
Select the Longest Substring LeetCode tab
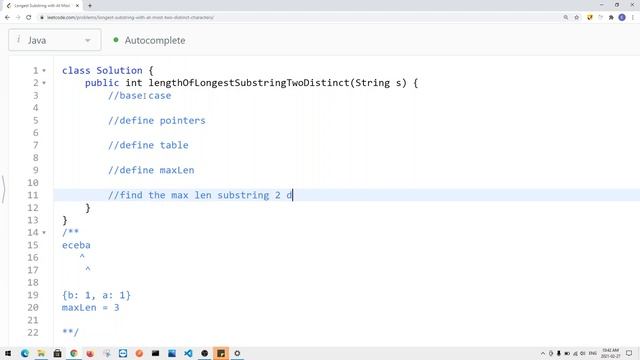click(42, 6)
